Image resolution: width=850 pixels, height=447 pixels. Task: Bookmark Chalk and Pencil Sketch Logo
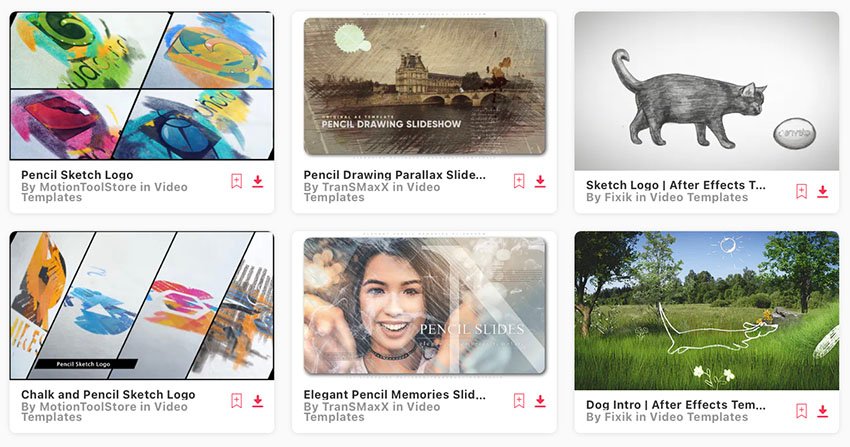coord(236,401)
